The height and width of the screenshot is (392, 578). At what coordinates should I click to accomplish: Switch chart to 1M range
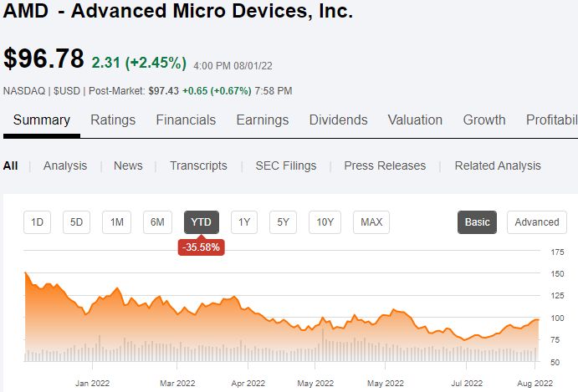pos(116,222)
